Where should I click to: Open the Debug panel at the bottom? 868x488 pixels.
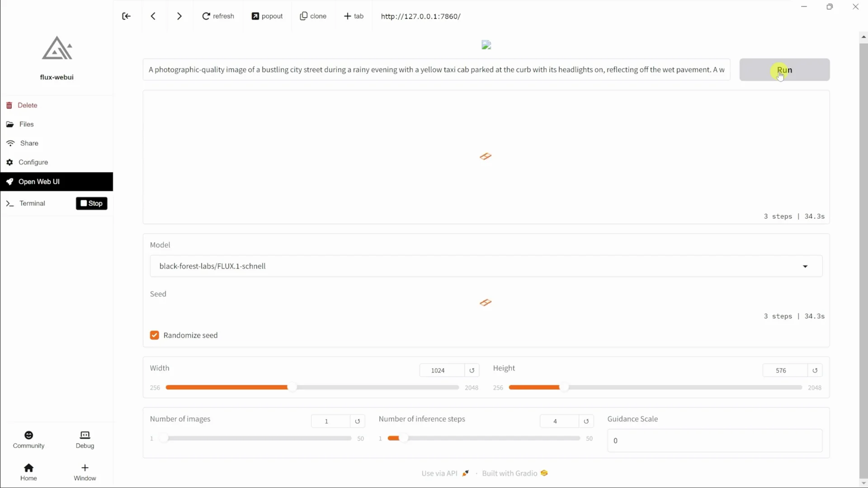[85, 440]
